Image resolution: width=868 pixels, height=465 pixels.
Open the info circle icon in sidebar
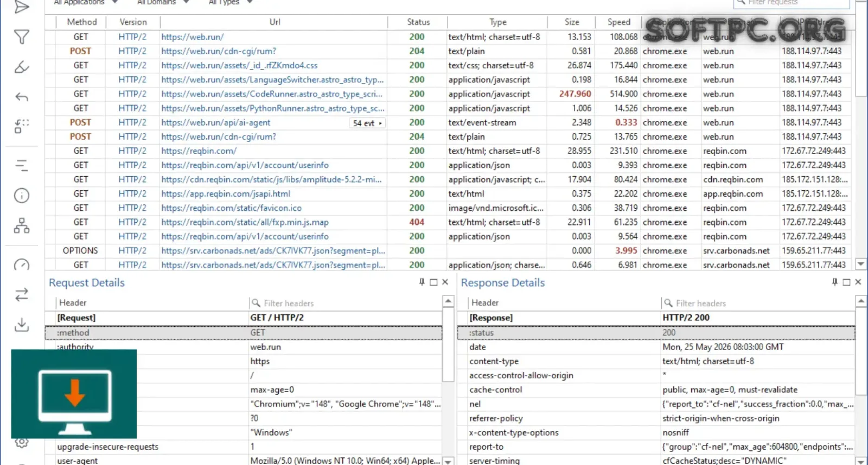point(21,196)
